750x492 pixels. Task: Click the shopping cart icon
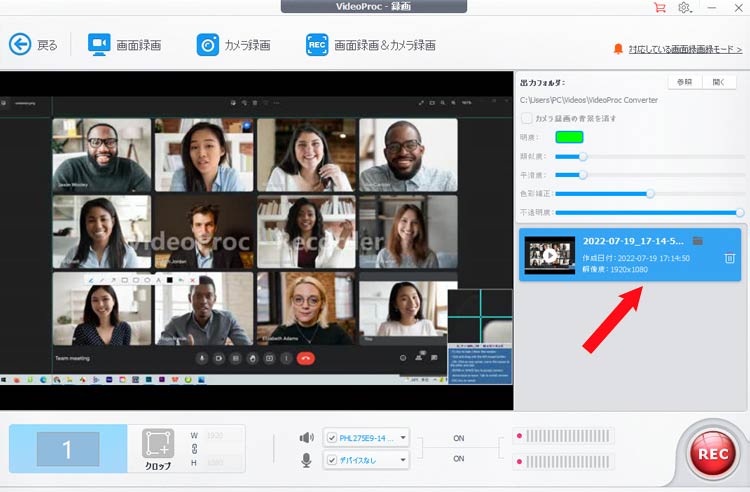[659, 7]
